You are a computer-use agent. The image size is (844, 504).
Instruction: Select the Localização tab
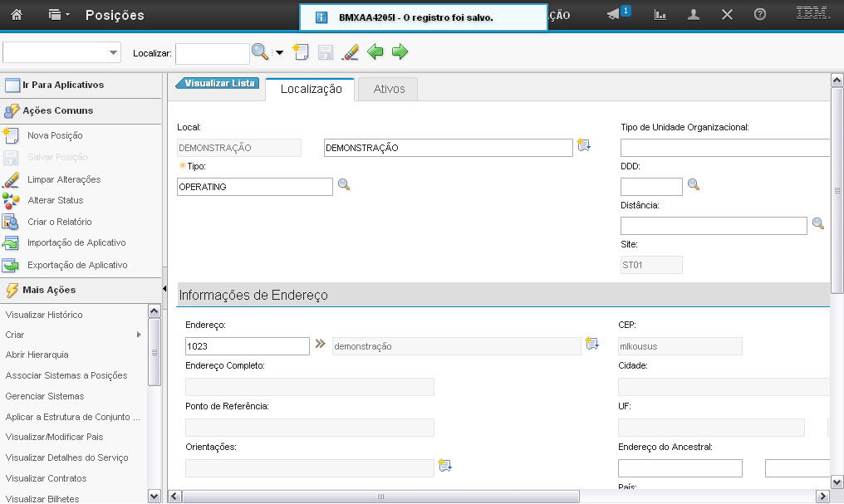coord(311,89)
